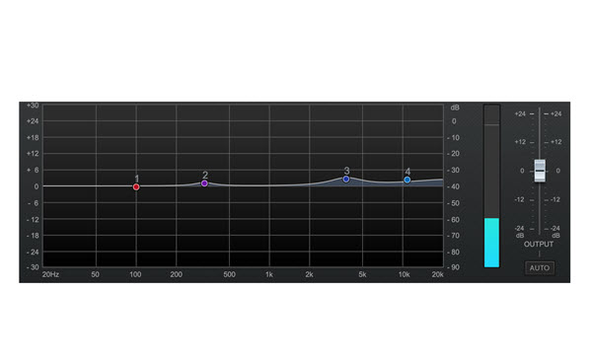Toggle the AUTO output gain button
Screen dimensions: 592x364
coord(540,268)
